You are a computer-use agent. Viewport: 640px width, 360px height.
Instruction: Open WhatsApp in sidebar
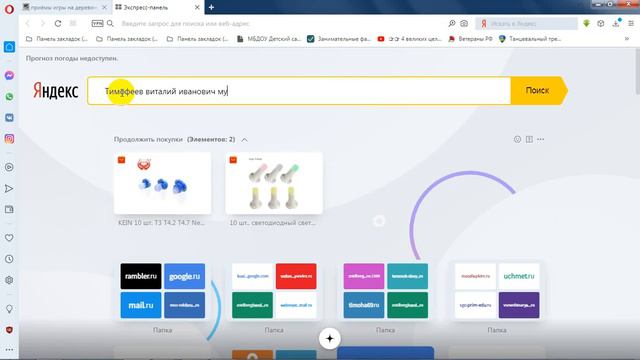pos(9,97)
